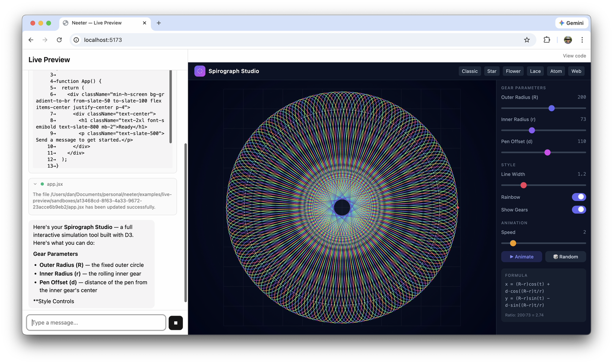Focus the Type a message input
The image size is (613, 364).
[x=96, y=322]
